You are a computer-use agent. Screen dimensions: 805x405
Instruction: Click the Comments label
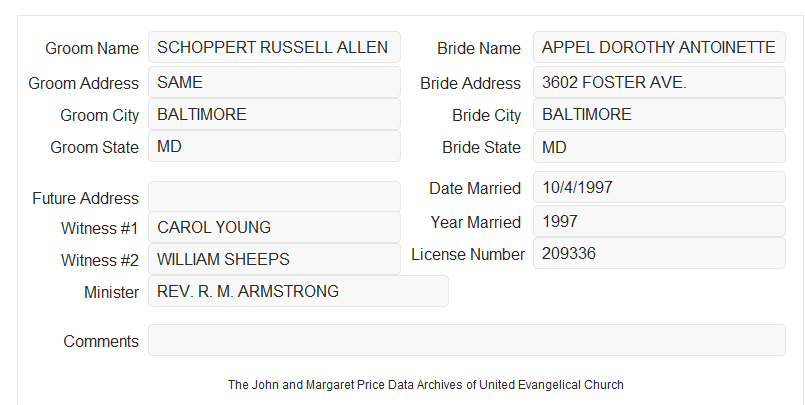(x=101, y=341)
